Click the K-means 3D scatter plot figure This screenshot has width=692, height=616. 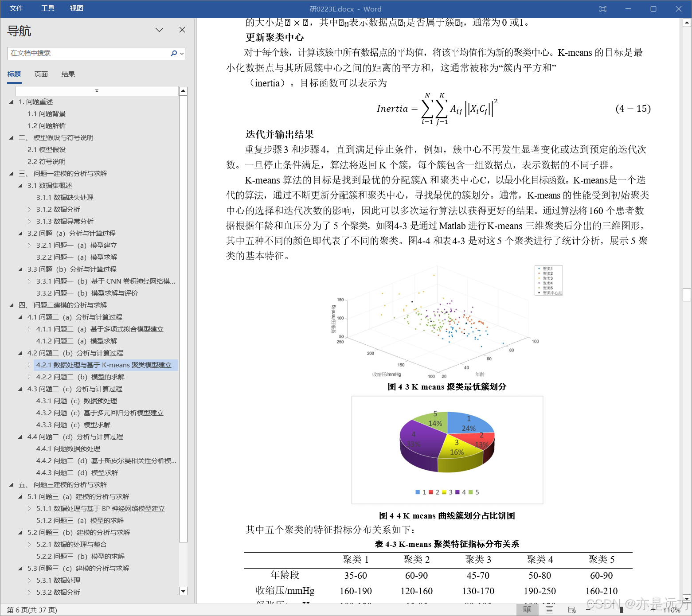tap(447, 323)
